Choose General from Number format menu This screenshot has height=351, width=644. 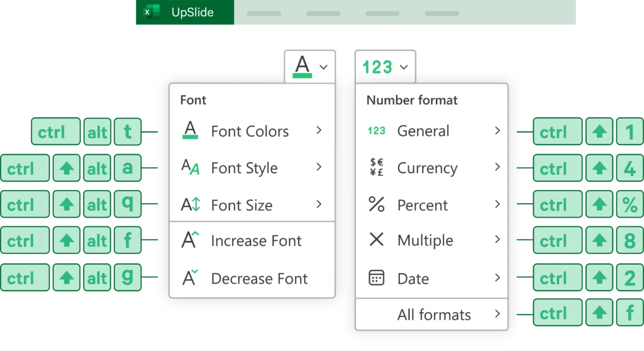[423, 131]
